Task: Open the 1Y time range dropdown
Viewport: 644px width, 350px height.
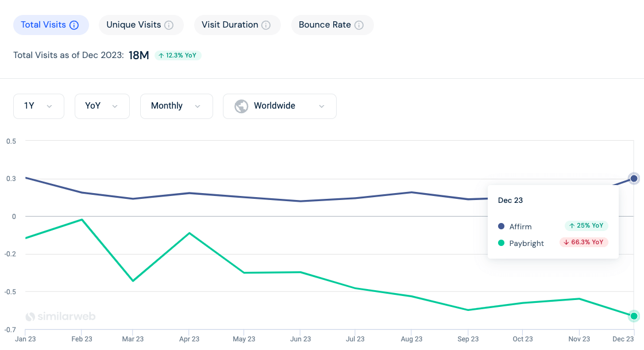Action: [38, 106]
